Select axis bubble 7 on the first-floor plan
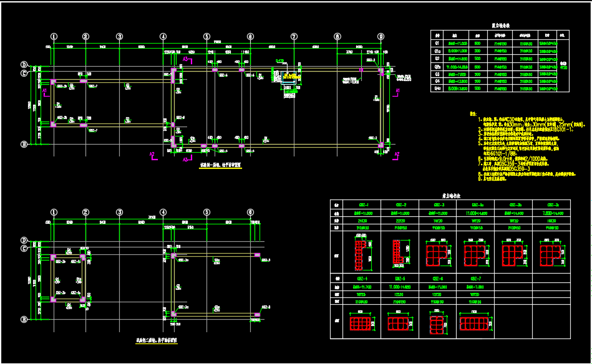Viewport: 592px width, 364px height. tap(294, 37)
